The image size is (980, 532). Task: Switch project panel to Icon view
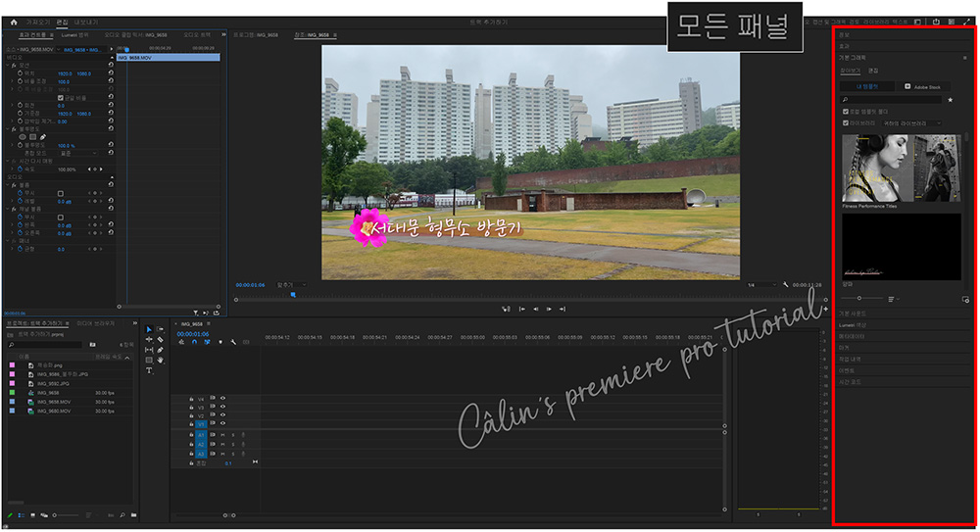tap(32, 515)
